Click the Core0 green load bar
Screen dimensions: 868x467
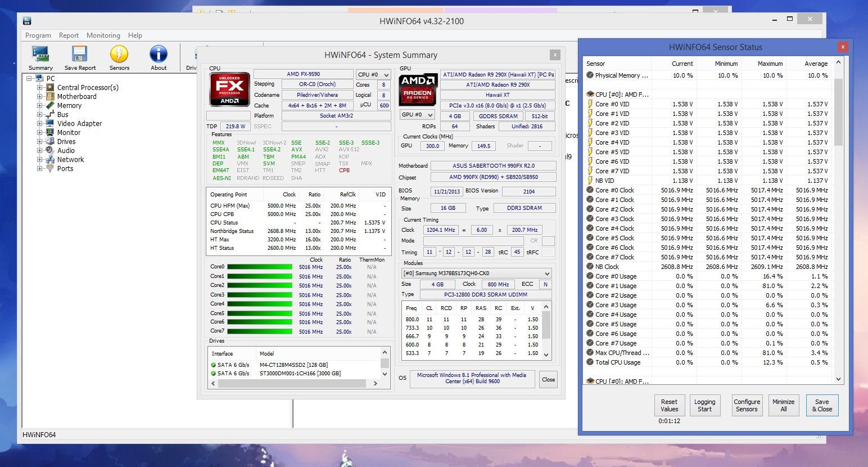click(259, 267)
